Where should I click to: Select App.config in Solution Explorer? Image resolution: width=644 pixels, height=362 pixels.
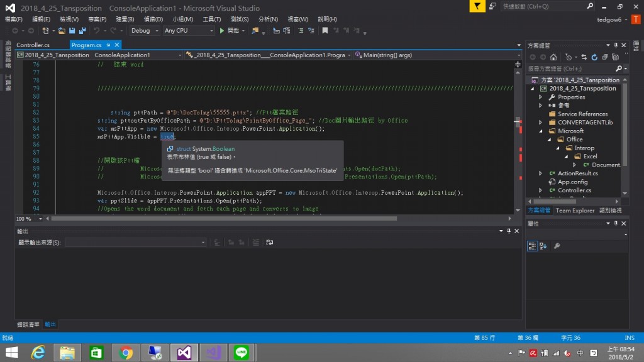[x=572, y=182]
